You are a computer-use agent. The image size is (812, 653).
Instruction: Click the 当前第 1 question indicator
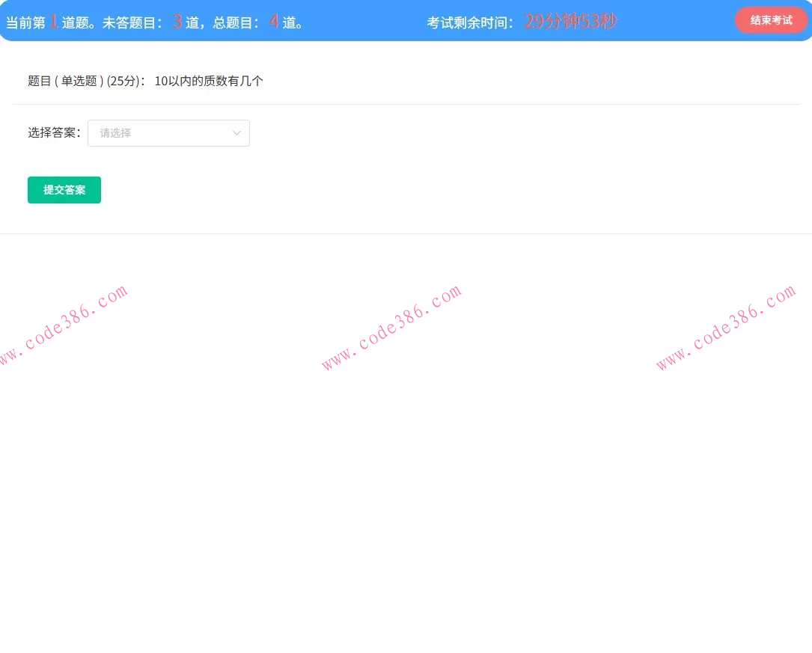[x=52, y=22]
